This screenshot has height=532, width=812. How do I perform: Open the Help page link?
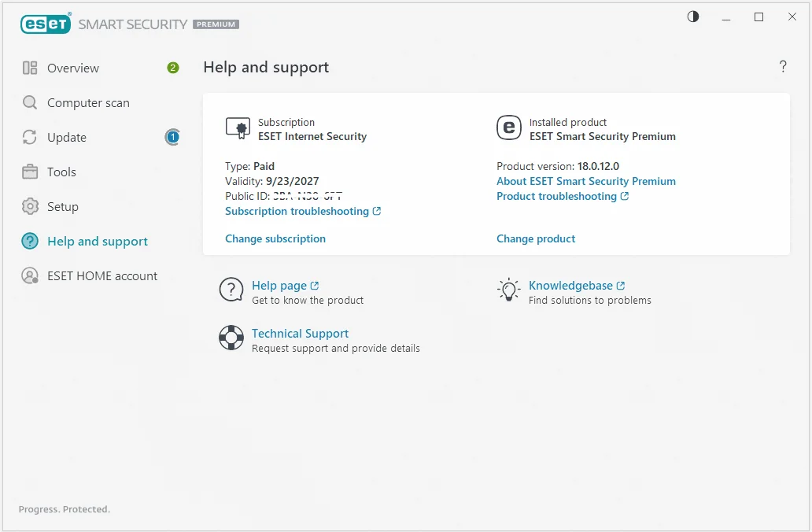279,286
